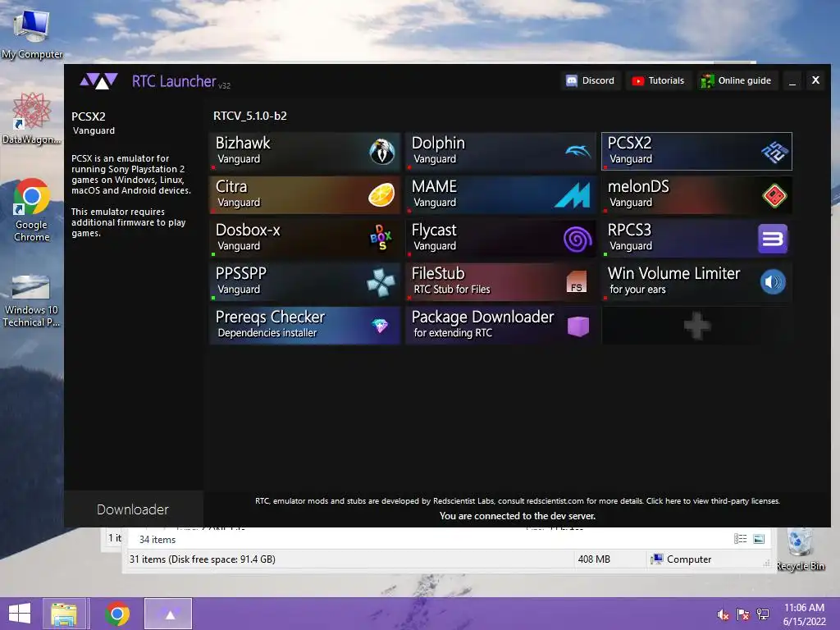
Task: Click the Flycast purple swirl icon
Action: click(577, 239)
